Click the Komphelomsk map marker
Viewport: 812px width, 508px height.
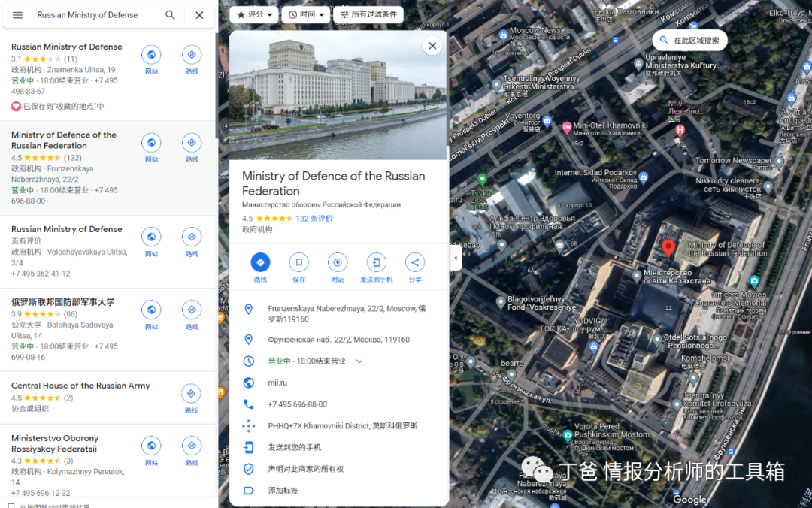tap(693, 379)
